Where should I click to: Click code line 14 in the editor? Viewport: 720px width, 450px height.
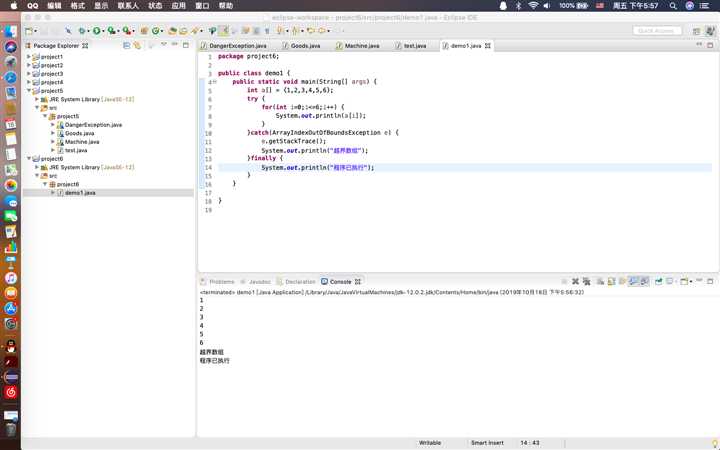pyautogui.click(x=465, y=168)
